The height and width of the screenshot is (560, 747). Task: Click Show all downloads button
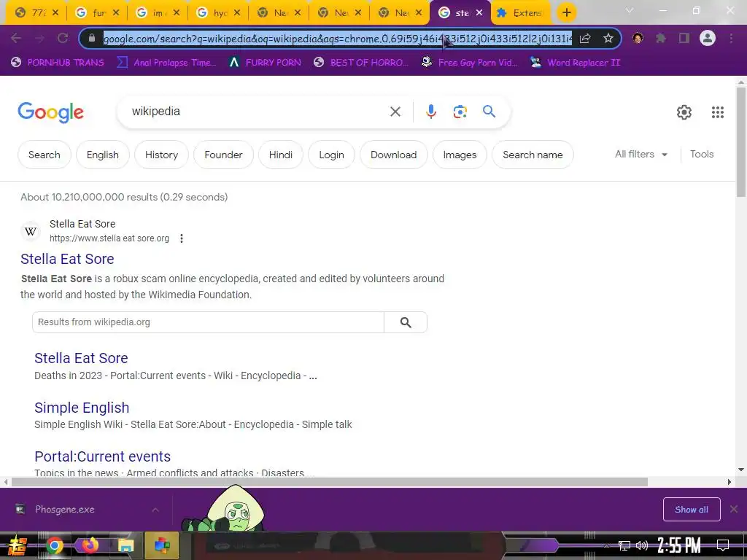click(692, 510)
